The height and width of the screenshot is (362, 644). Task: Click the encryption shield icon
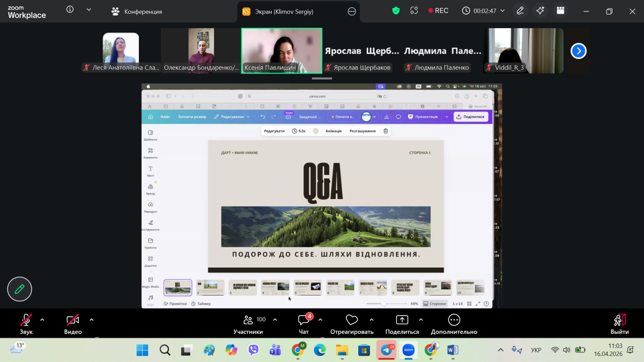396,11
